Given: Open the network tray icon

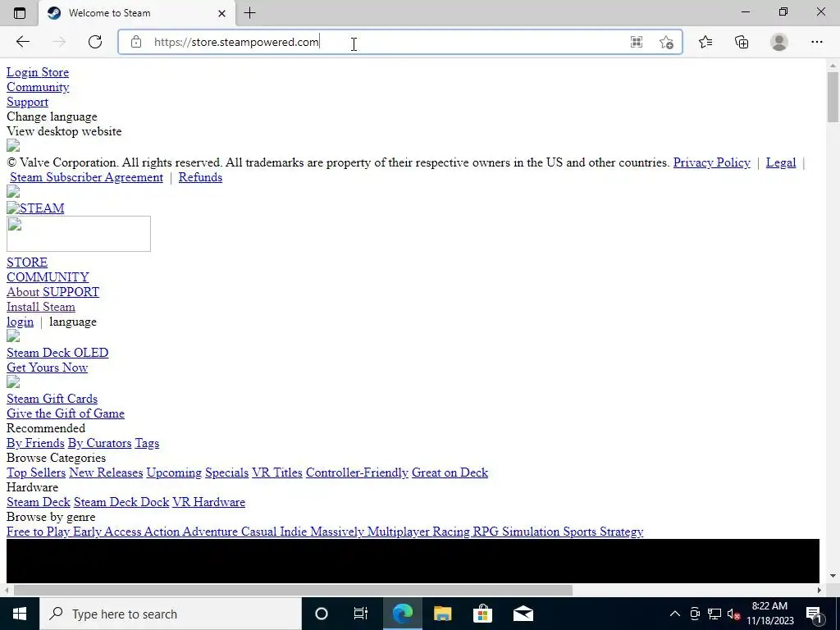Looking at the screenshot, I should (714, 614).
